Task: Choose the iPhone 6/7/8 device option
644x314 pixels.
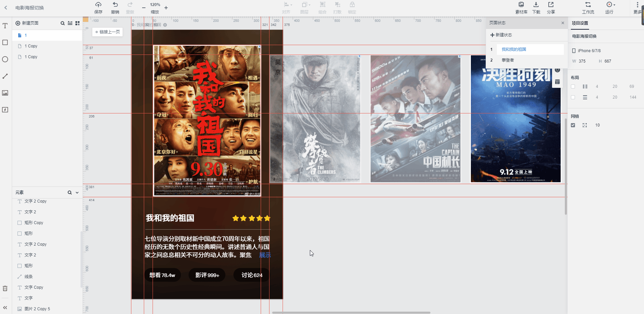Action: pos(586,51)
